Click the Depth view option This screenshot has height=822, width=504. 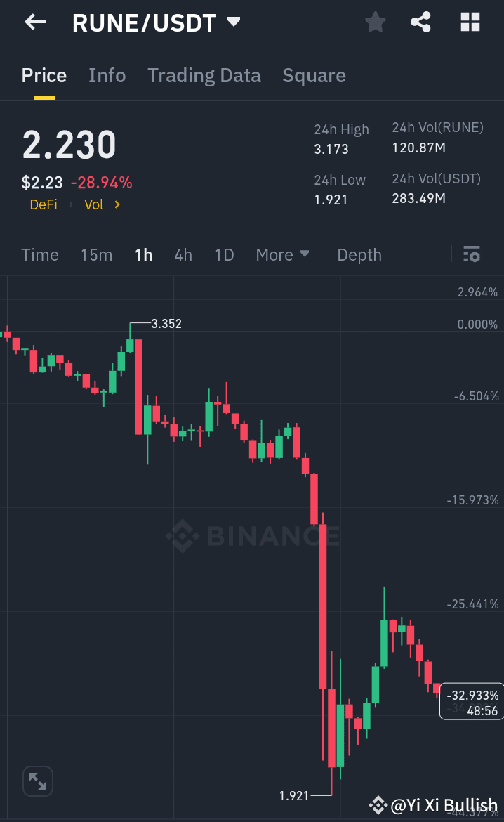point(359,254)
